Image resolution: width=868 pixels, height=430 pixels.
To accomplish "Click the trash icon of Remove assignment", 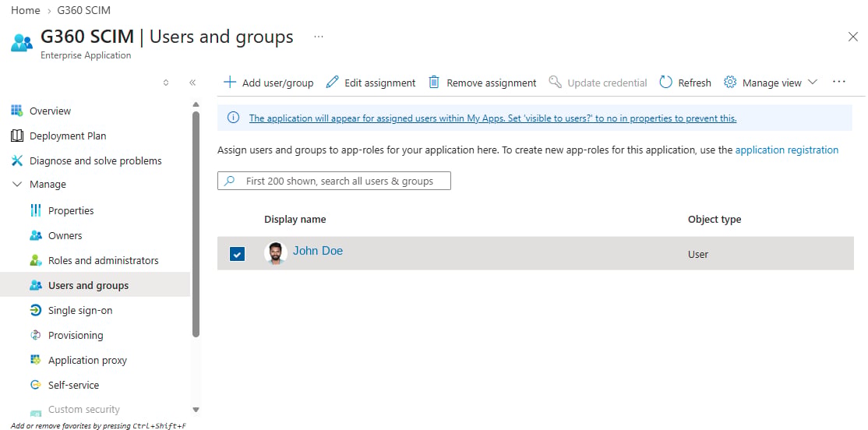I will 434,82.
